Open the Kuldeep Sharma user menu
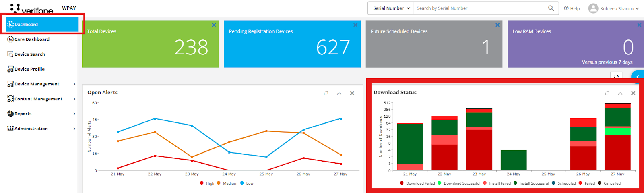 click(619, 8)
